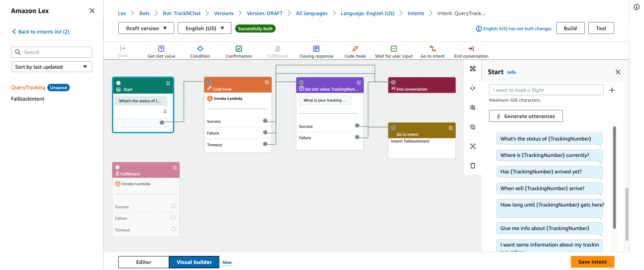644x270 pixels.
Task: Click the Build button
Action: click(570, 28)
